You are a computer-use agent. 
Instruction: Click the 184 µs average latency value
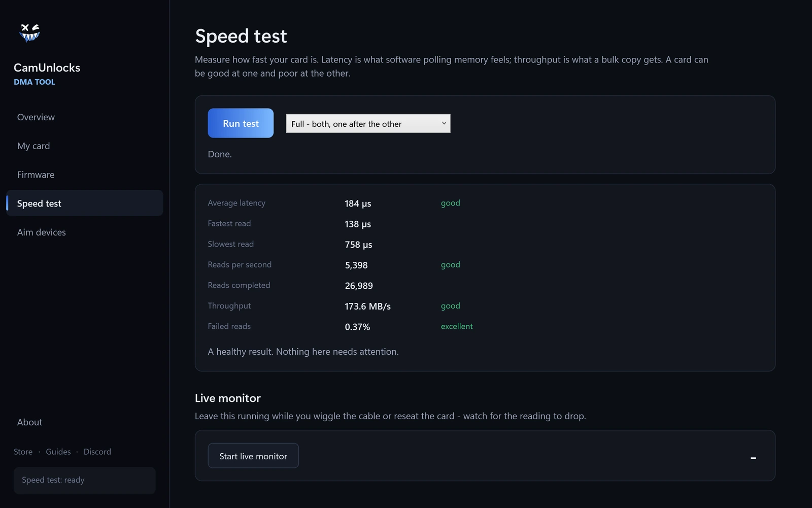(358, 204)
